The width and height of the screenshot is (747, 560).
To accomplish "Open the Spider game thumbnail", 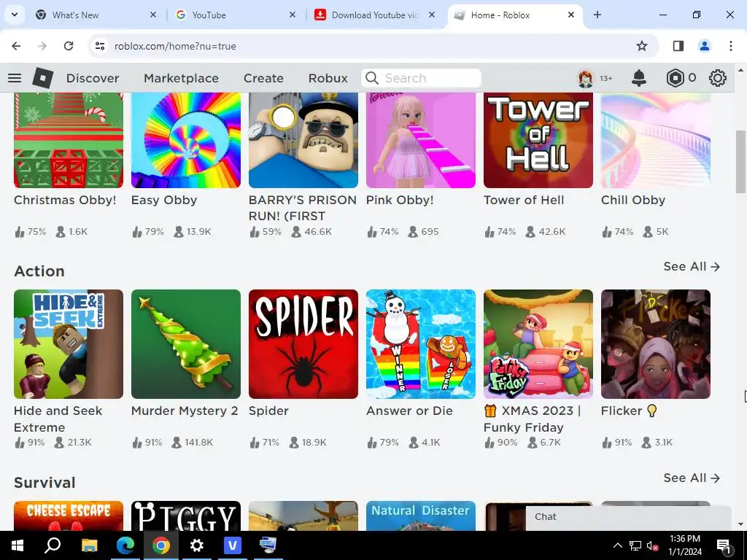I will (303, 344).
